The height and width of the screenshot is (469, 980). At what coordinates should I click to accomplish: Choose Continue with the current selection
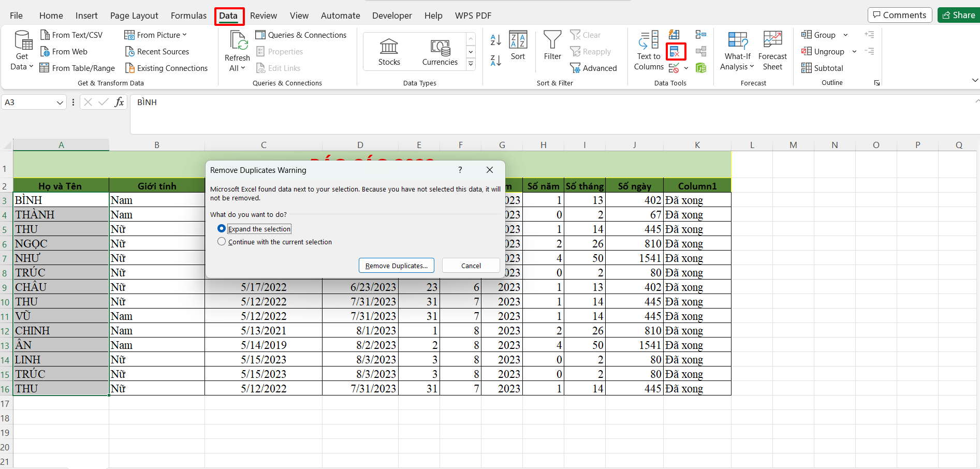click(222, 242)
